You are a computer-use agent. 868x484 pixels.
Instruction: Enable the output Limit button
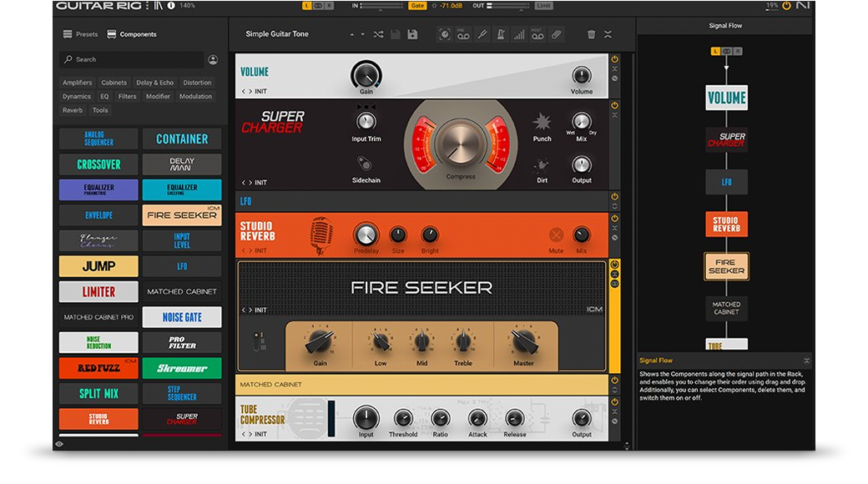(543, 6)
